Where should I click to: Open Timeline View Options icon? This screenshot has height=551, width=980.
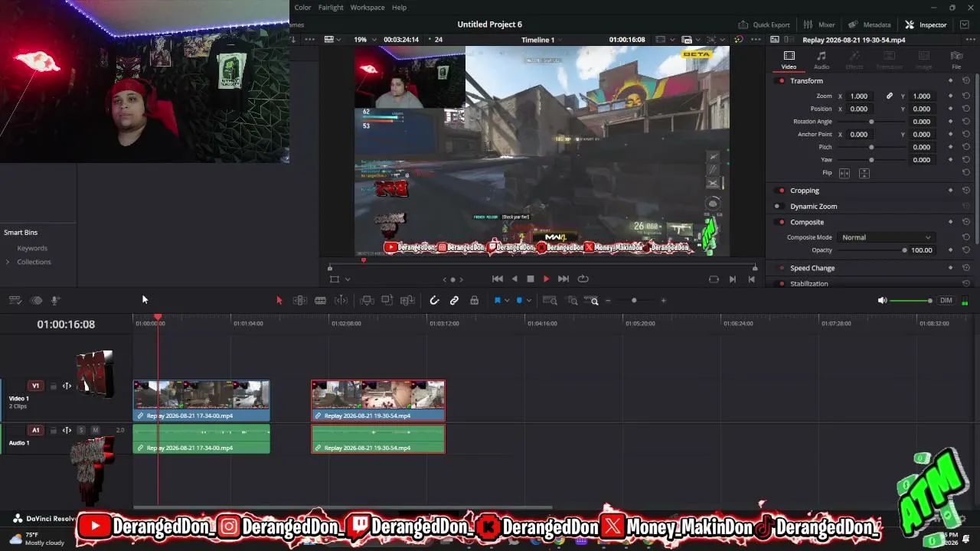pyautogui.click(x=15, y=301)
